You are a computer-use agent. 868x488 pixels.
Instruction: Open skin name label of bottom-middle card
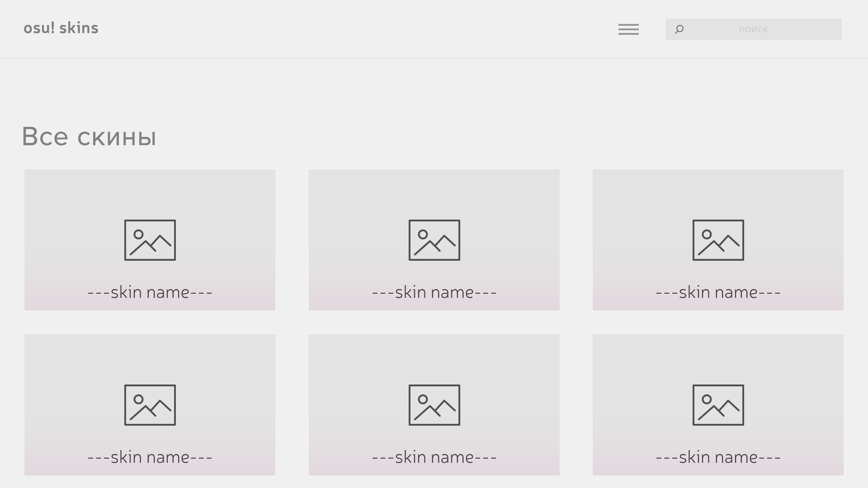(x=434, y=457)
